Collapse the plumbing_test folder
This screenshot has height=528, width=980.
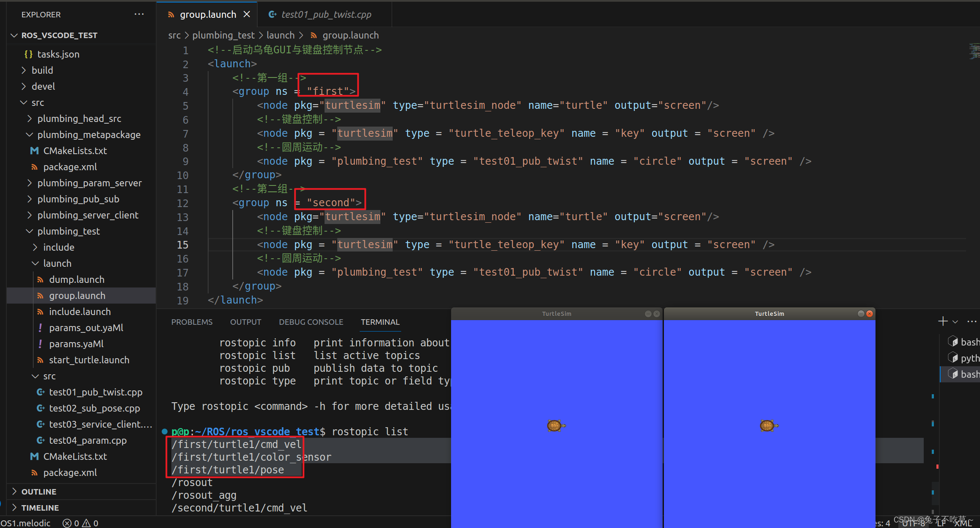click(68, 231)
